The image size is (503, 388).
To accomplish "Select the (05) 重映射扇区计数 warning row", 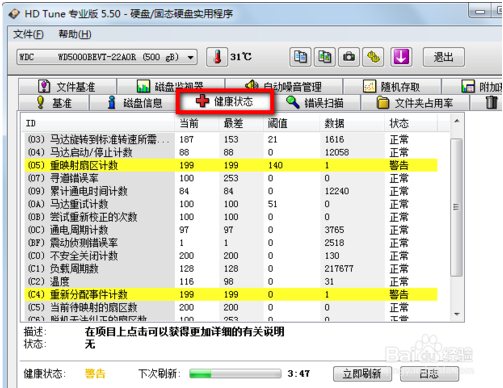I will click(x=231, y=165).
